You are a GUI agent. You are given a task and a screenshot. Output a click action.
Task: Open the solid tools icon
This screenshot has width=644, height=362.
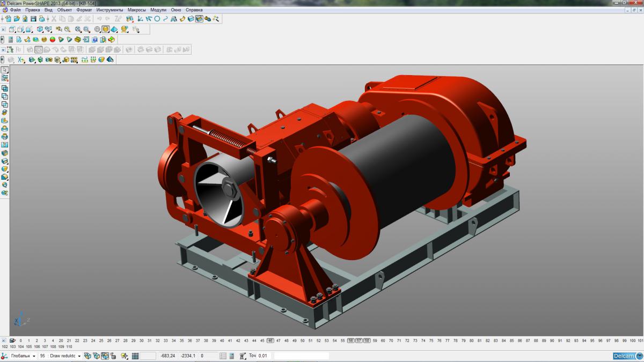tap(191, 18)
